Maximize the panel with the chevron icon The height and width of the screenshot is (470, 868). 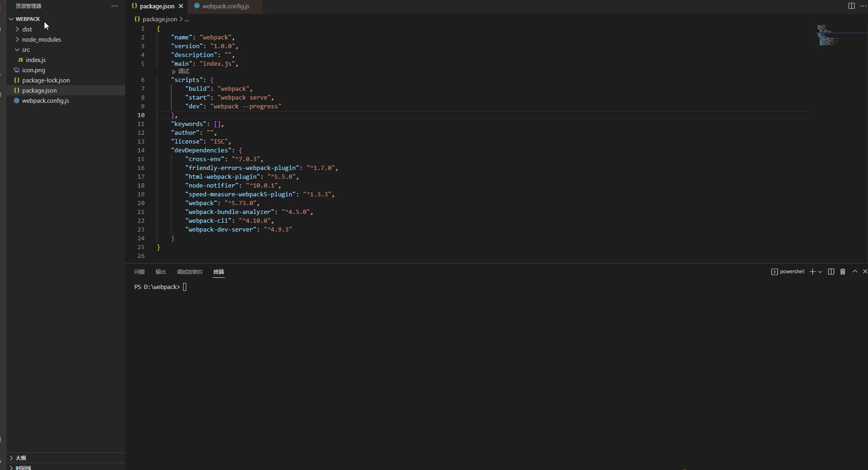point(855,271)
